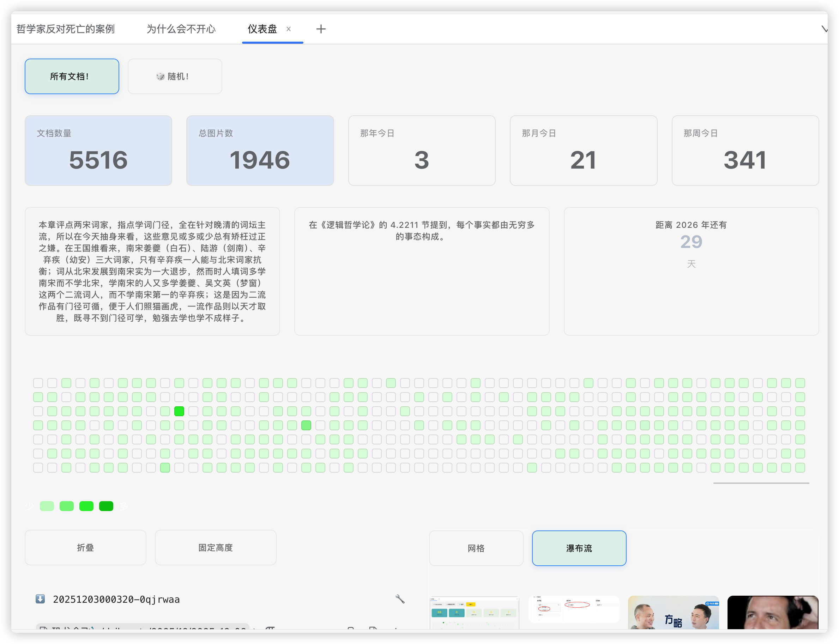This screenshot has width=839, height=644.
Task: Click the darkest green legend swatch
Action: [106, 506]
